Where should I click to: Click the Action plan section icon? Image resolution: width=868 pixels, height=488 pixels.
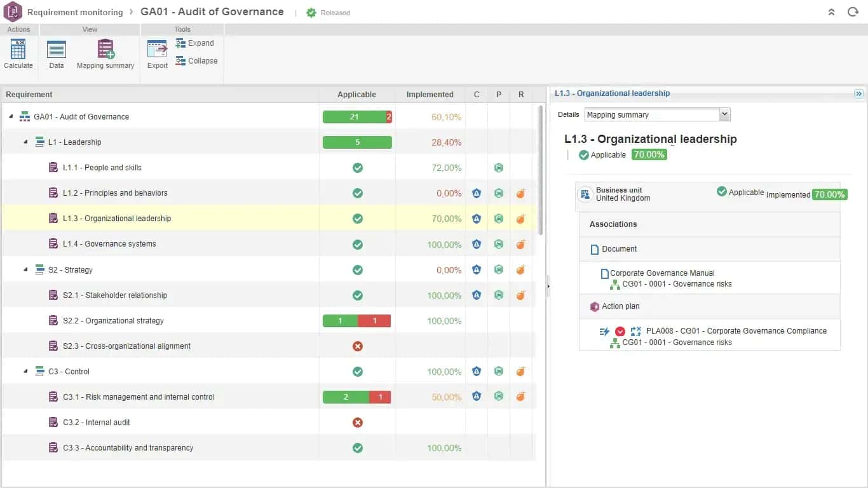[595, 306]
